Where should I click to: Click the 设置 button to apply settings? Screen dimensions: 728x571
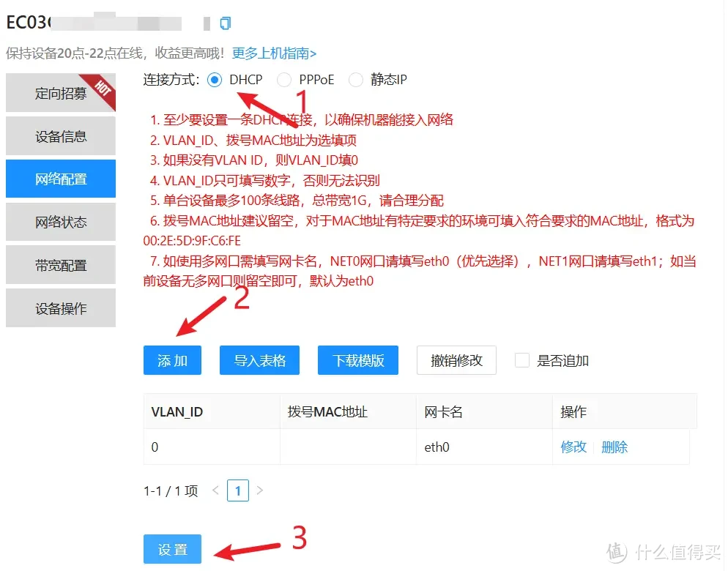click(172, 548)
